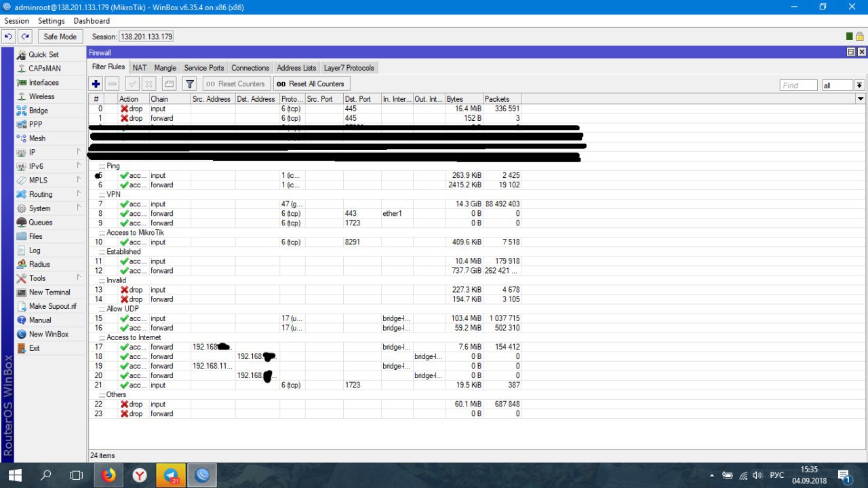
Task: Click the blue plus Add rule icon
Action: [x=96, y=84]
